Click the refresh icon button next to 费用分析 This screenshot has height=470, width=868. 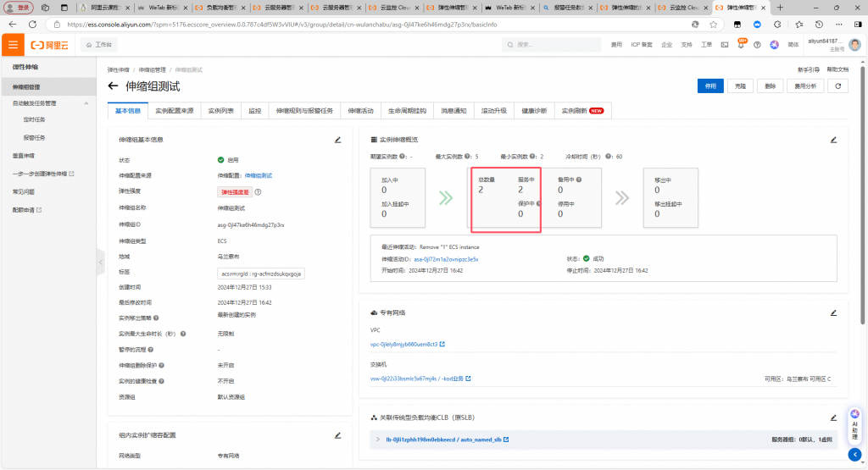click(837, 86)
